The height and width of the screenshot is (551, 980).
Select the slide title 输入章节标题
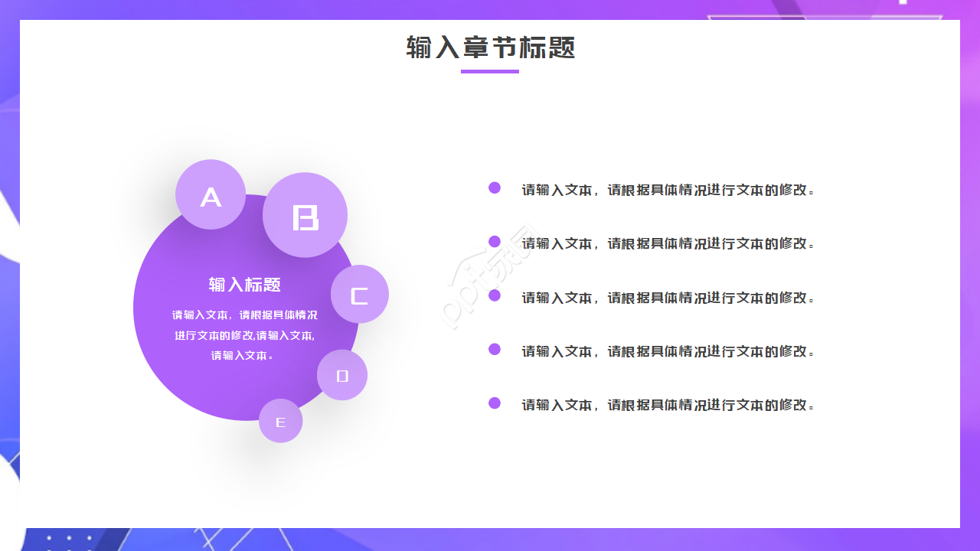(x=490, y=48)
